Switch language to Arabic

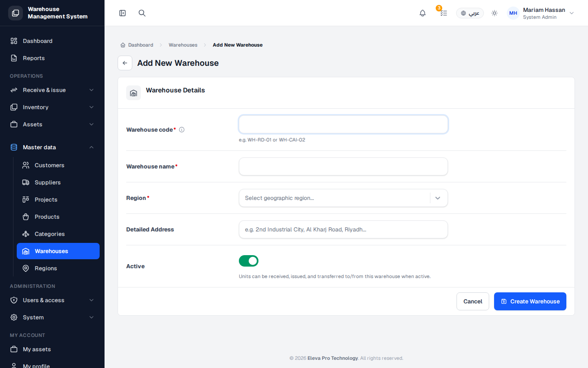pyautogui.click(x=470, y=13)
